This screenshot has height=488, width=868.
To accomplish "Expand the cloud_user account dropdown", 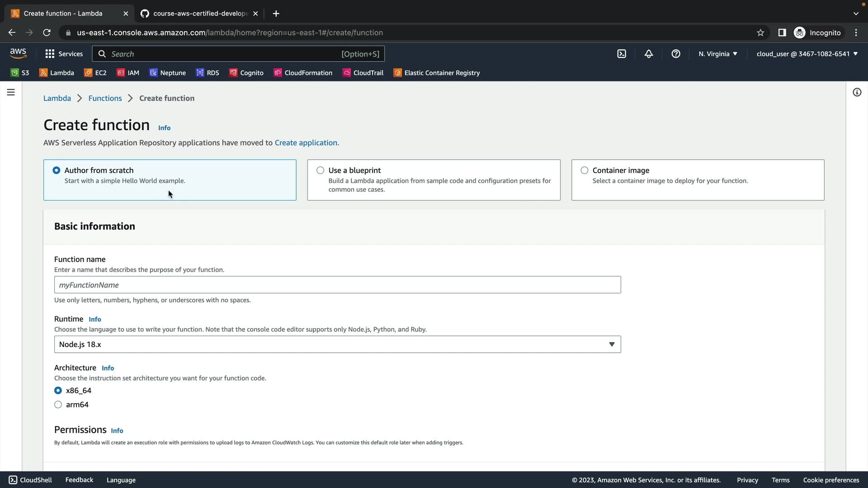I will tap(807, 54).
